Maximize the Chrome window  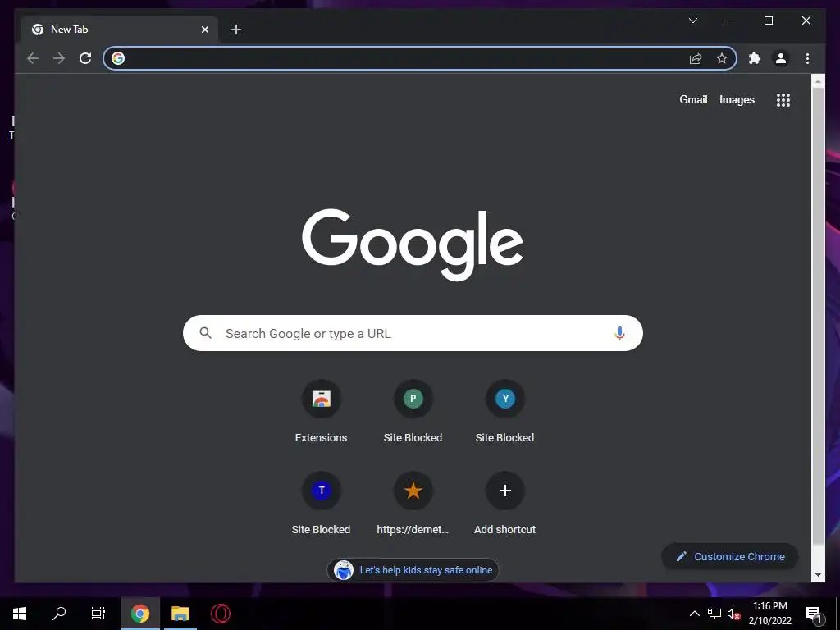(x=768, y=21)
